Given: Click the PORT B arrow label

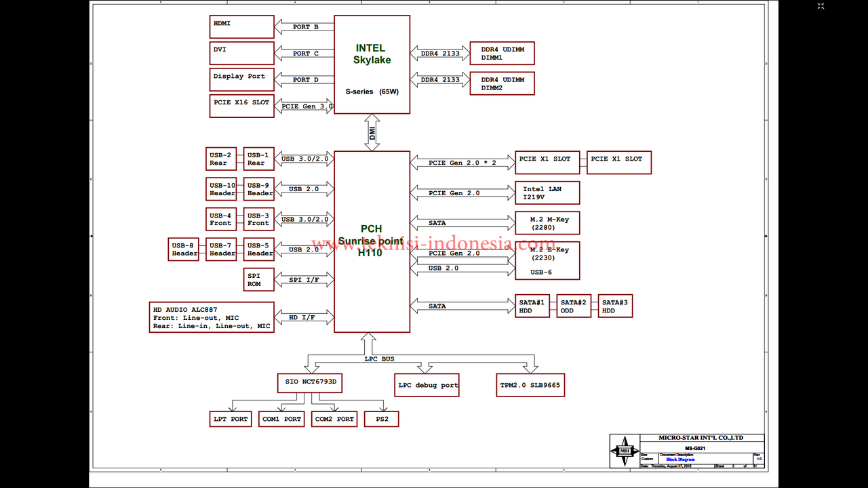Looking at the screenshot, I should [306, 27].
